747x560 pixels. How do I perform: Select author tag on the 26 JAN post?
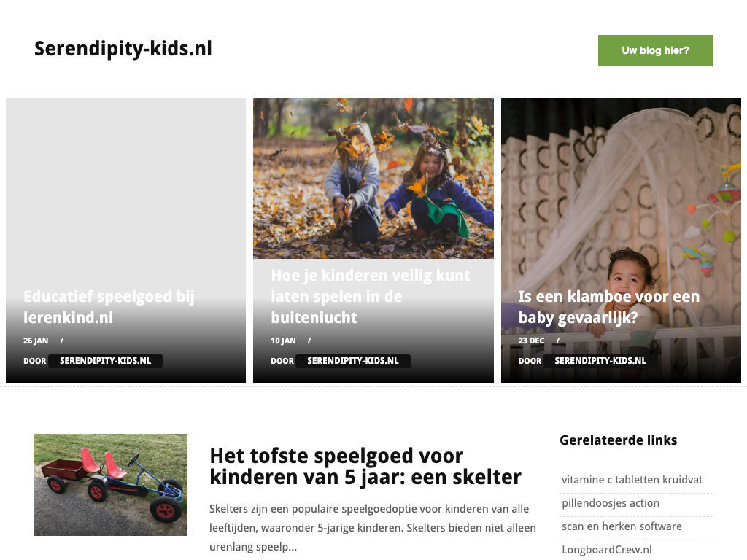point(105,361)
